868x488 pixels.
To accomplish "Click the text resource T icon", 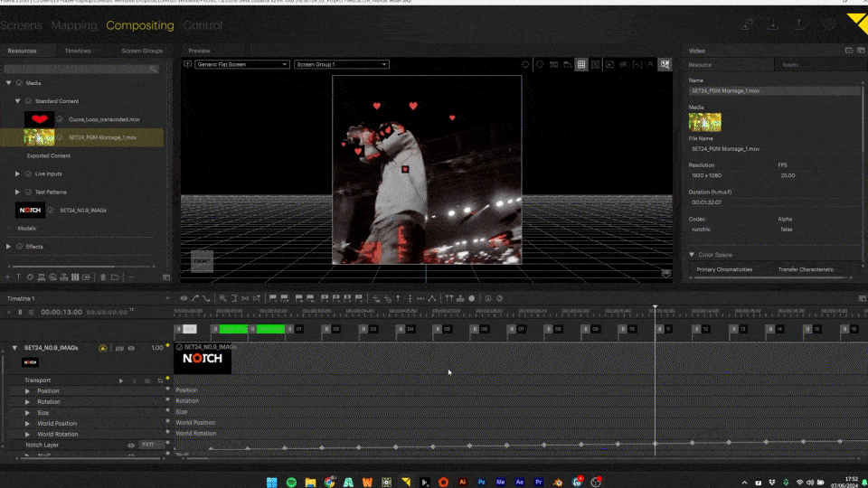I will pyautogui.click(x=18, y=277).
